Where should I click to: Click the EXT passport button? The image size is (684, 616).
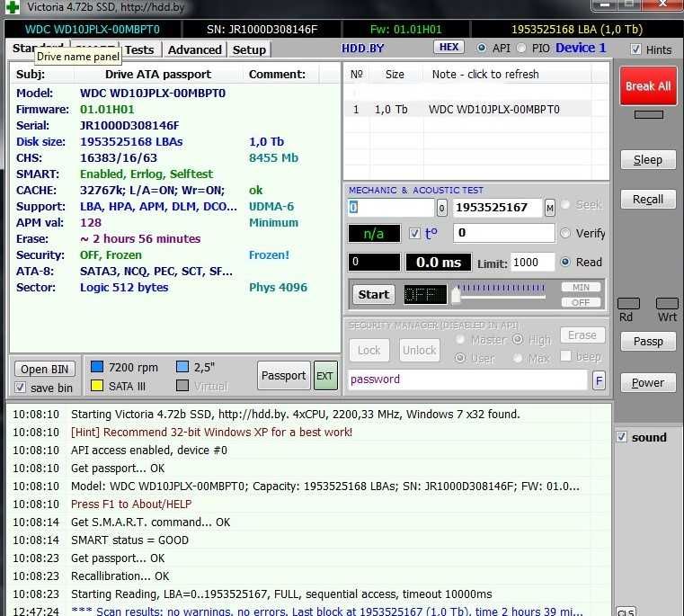tap(324, 376)
